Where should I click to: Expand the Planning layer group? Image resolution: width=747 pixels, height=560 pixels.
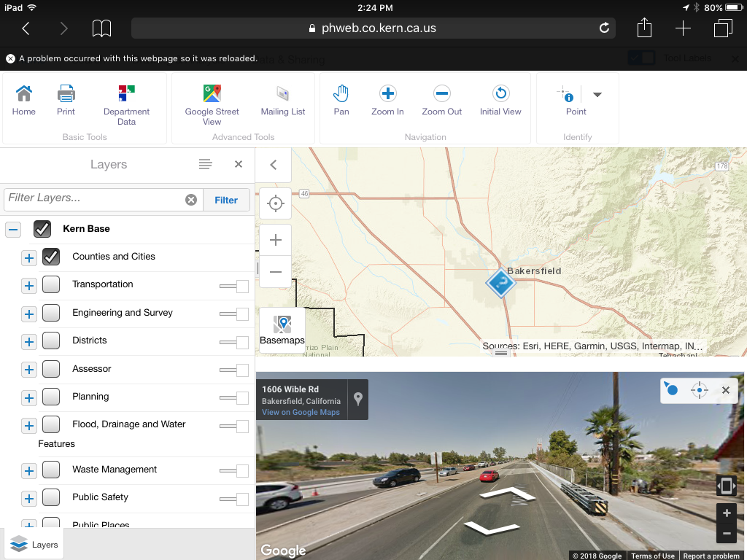click(29, 398)
